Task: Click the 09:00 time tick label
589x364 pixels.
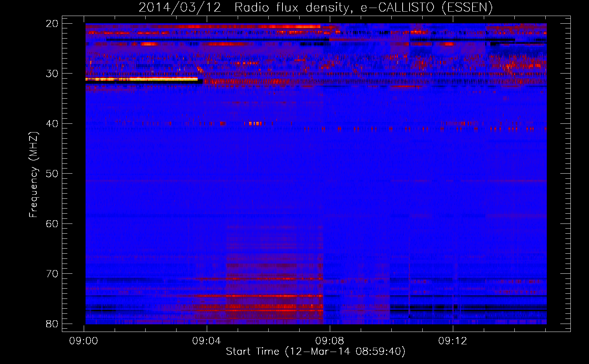Action: click(x=84, y=341)
